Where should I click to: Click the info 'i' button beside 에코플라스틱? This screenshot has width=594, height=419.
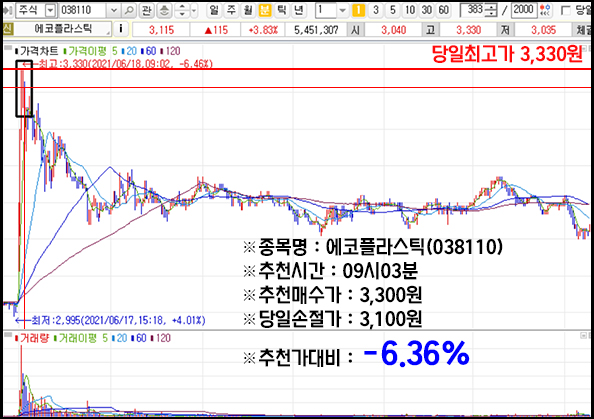click(120, 29)
